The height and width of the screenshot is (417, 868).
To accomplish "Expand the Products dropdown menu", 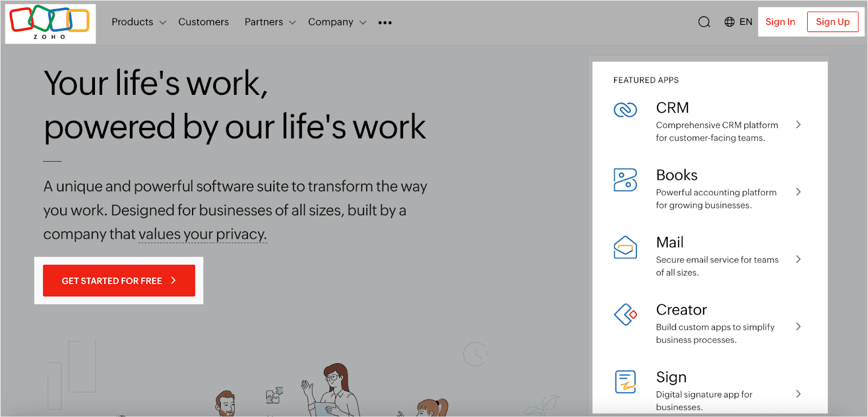I will [x=138, y=22].
